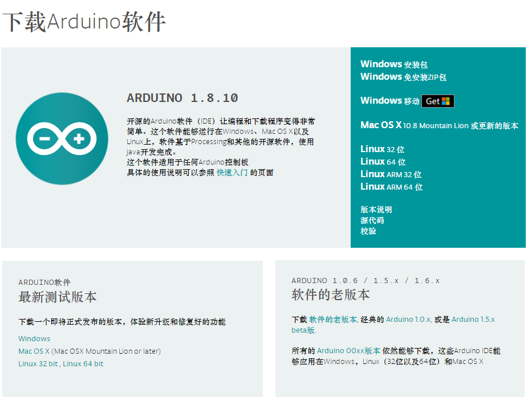Click the 这个软件适用于任何Arduino控制板 line

click(x=188, y=162)
